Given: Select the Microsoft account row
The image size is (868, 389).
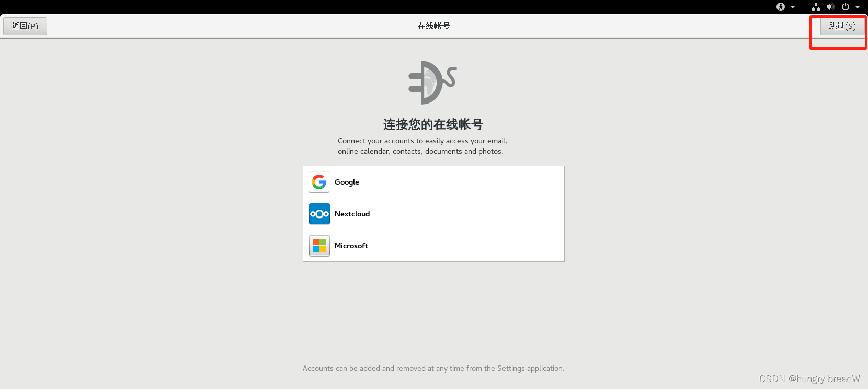Looking at the screenshot, I should pos(433,246).
